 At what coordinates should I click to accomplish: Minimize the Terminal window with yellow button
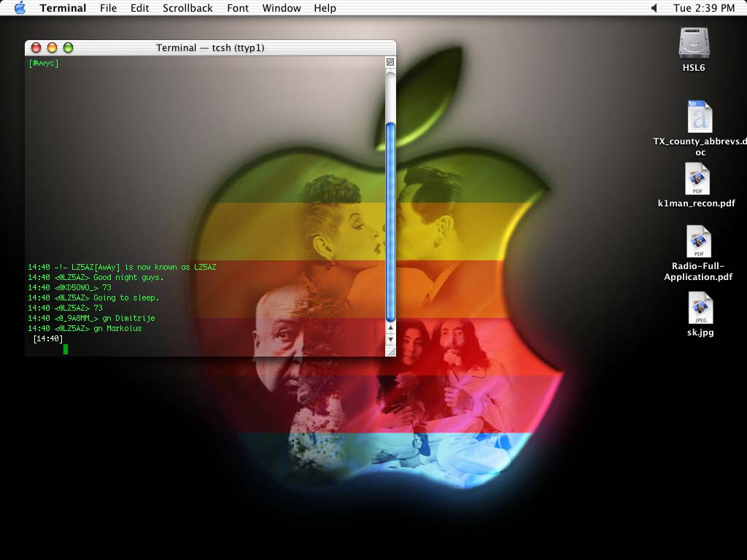[x=52, y=47]
